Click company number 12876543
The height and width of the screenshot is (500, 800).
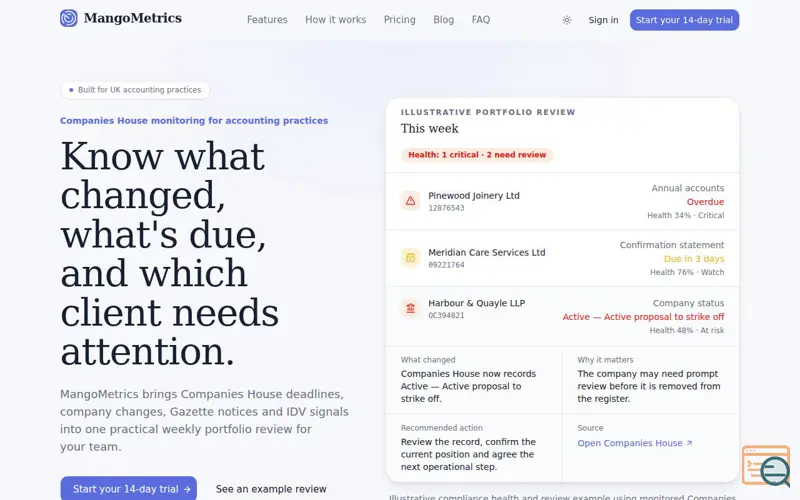point(446,208)
